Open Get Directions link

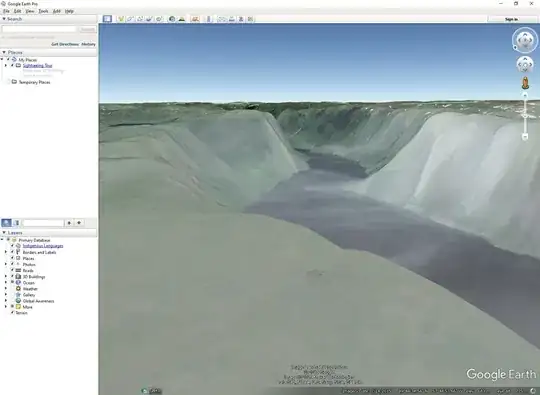65,44
